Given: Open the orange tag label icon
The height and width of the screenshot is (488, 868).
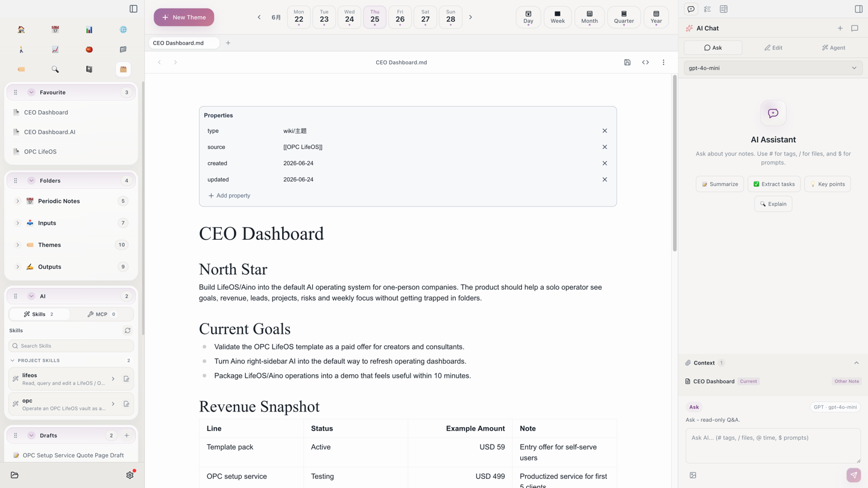Looking at the screenshot, I should 21,69.
